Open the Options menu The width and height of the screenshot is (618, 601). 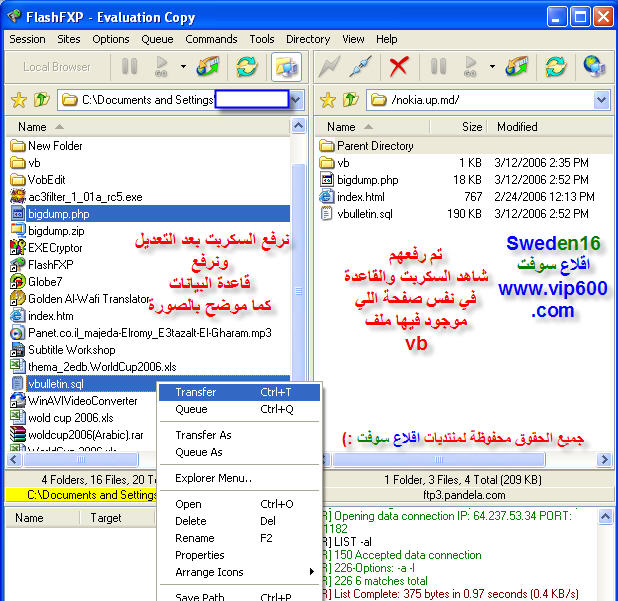click(x=111, y=39)
